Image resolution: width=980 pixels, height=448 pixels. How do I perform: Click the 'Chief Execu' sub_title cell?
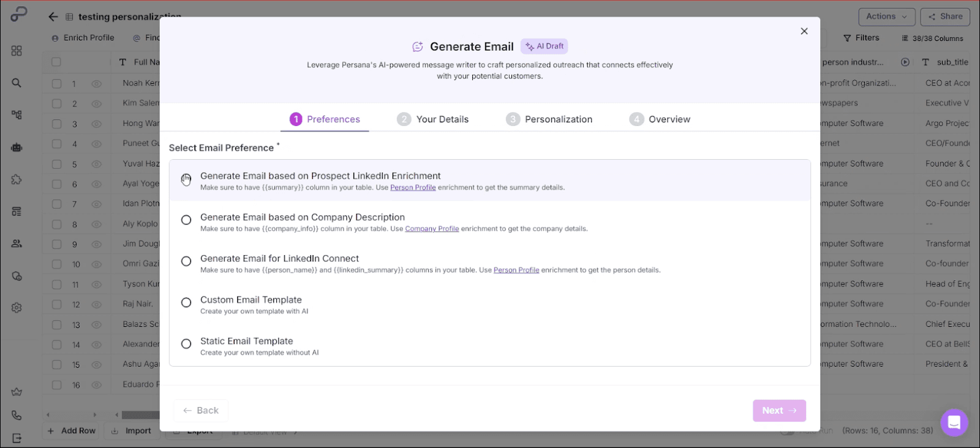click(948, 324)
